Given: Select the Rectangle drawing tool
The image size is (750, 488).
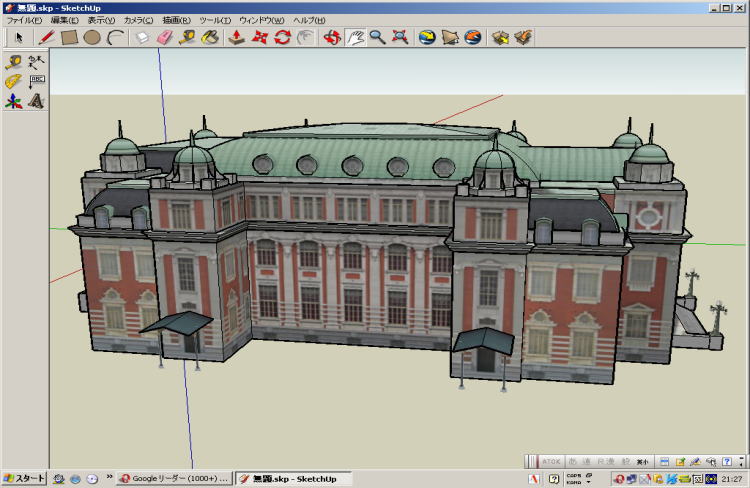Looking at the screenshot, I should click(x=69, y=38).
